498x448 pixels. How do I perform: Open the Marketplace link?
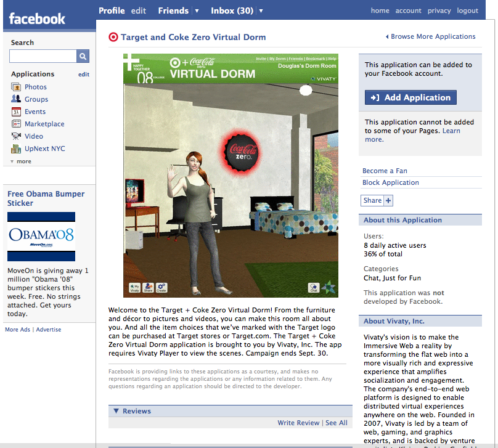[44, 124]
